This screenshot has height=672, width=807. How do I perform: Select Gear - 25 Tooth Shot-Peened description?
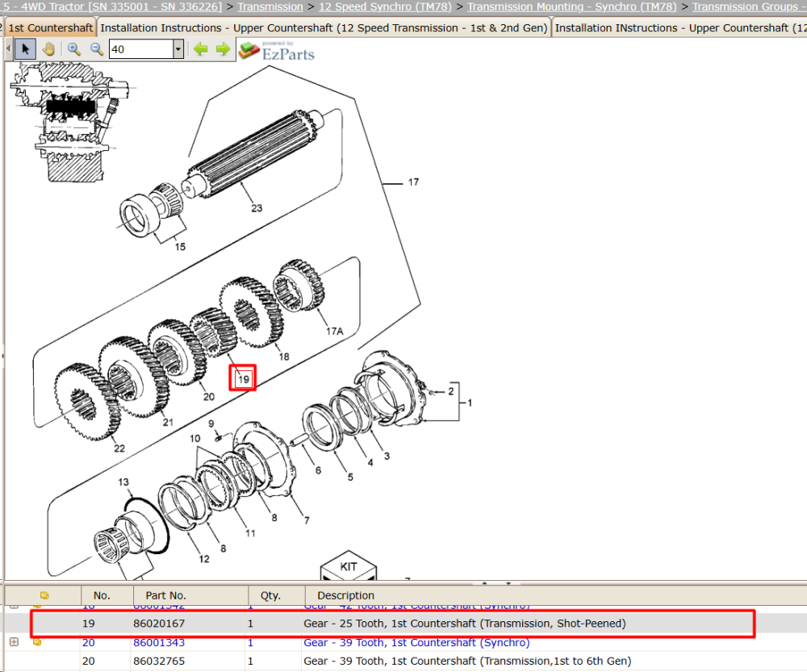465,623
